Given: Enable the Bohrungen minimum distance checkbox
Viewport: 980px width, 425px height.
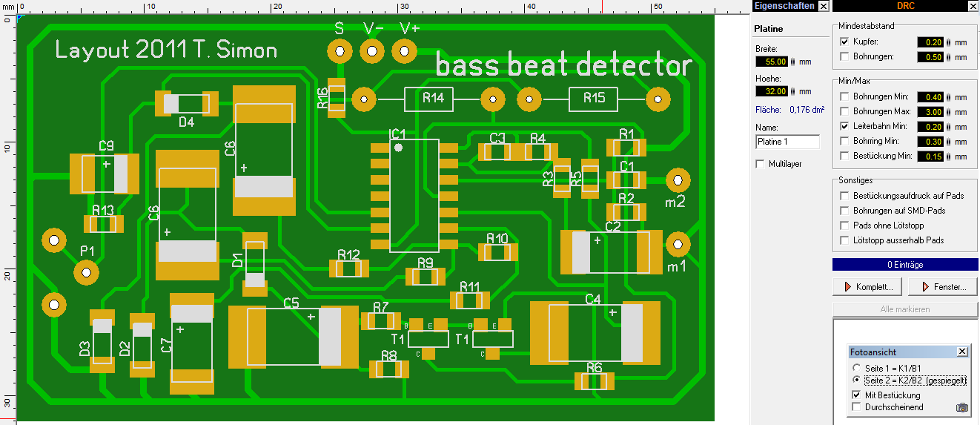Looking at the screenshot, I should coord(844,56).
